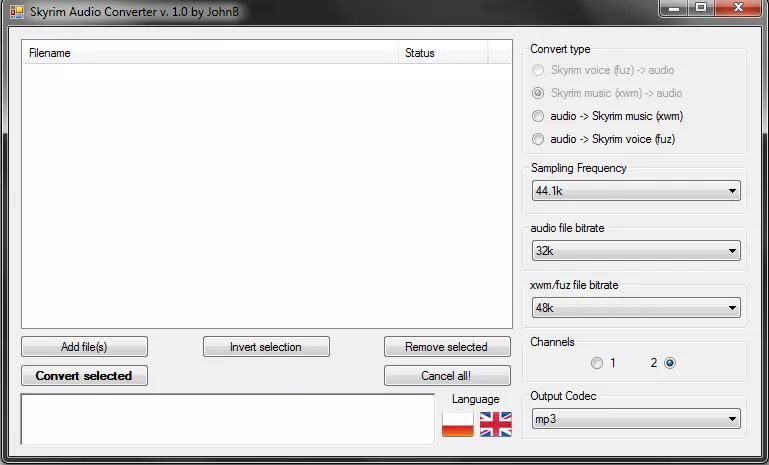Open the xwm/fuz file bitrate dropdown

click(635, 307)
